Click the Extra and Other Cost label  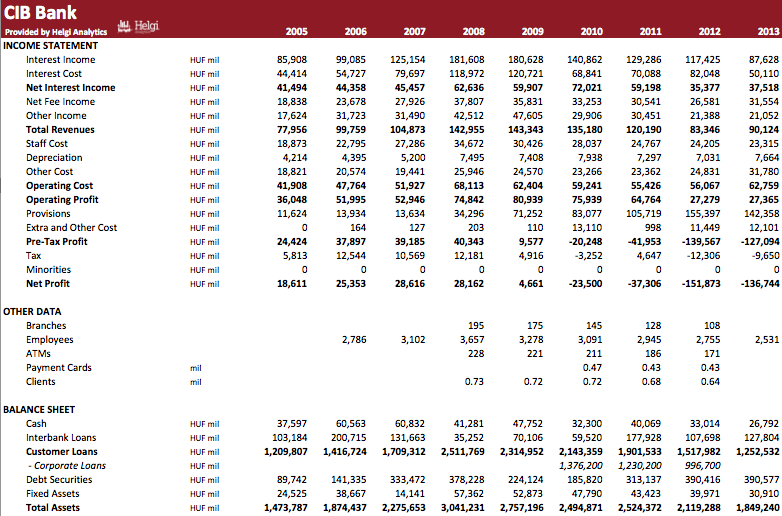click(71, 227)
